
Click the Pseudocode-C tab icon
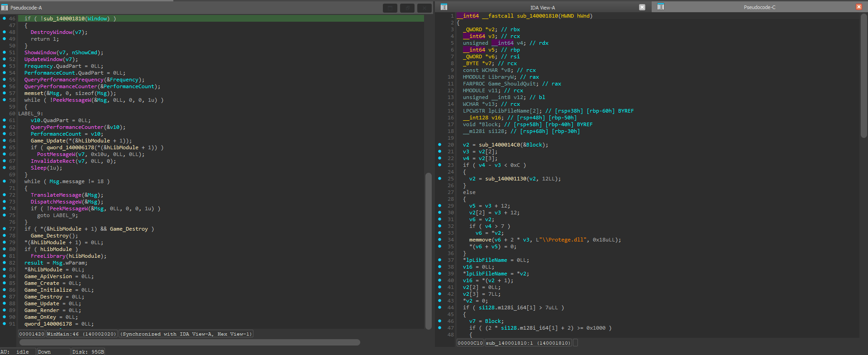[x=661, y=7]
